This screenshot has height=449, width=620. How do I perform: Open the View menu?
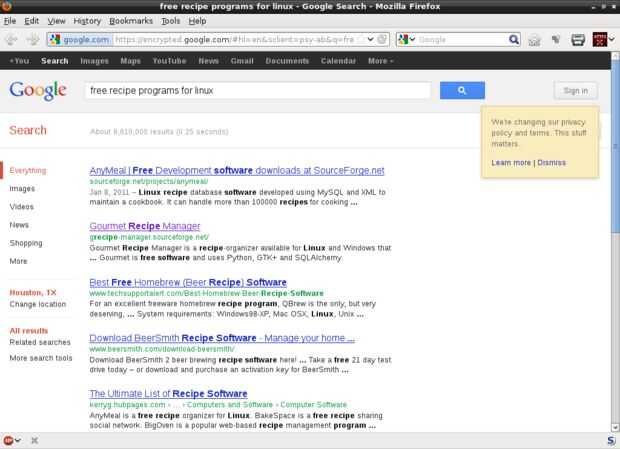pyautogui.click(x=57, y=21)
